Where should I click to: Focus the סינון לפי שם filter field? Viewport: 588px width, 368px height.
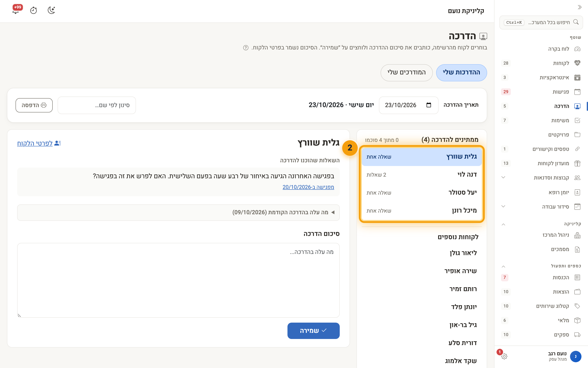click(97, 105)
